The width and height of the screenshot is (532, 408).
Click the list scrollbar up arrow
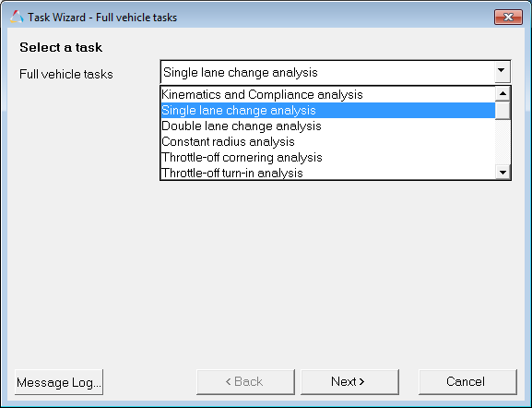click(x=502, y=94)
